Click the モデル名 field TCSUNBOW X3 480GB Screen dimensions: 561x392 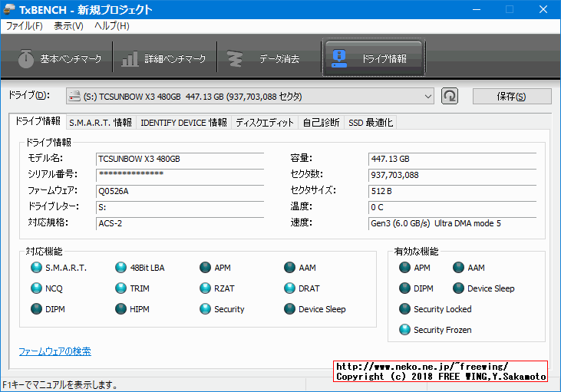[180, 159]
